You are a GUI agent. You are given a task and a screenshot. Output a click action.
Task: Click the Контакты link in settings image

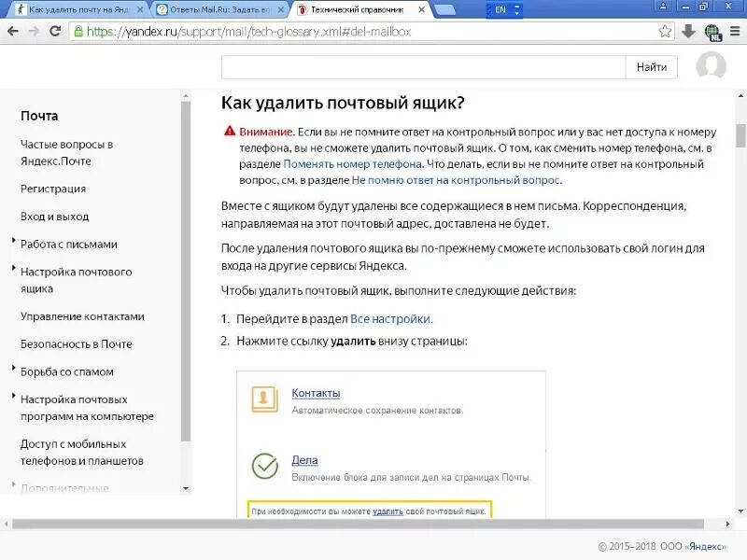click(x=316, y=393)
